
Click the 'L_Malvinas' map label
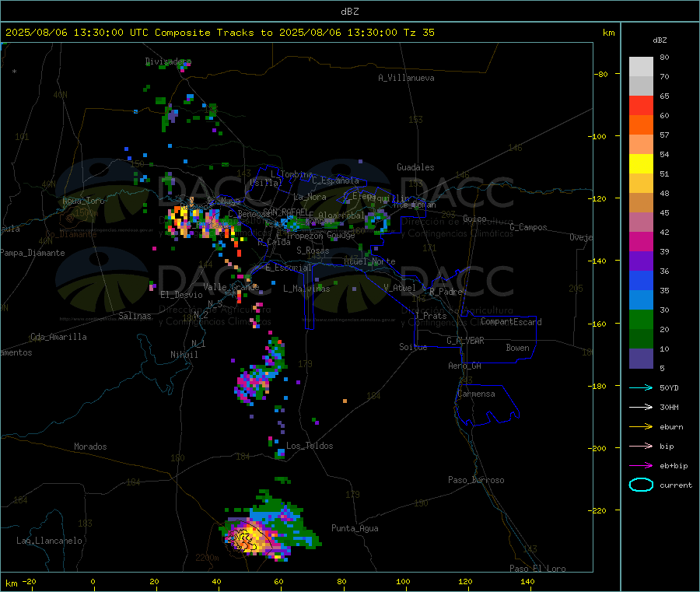pos(306,289)
